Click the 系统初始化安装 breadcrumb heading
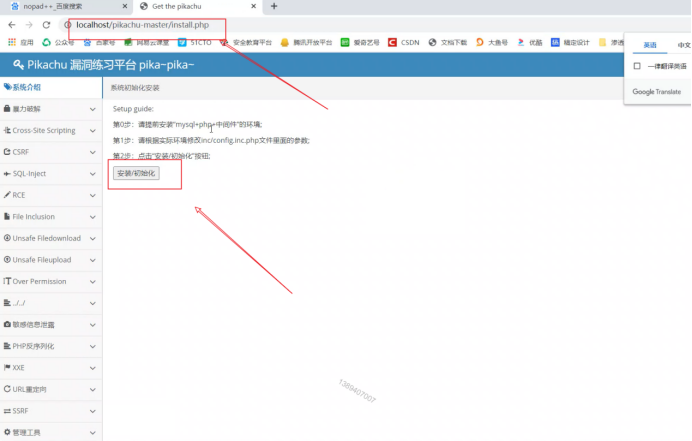692x441 pixels. (135, 88)
